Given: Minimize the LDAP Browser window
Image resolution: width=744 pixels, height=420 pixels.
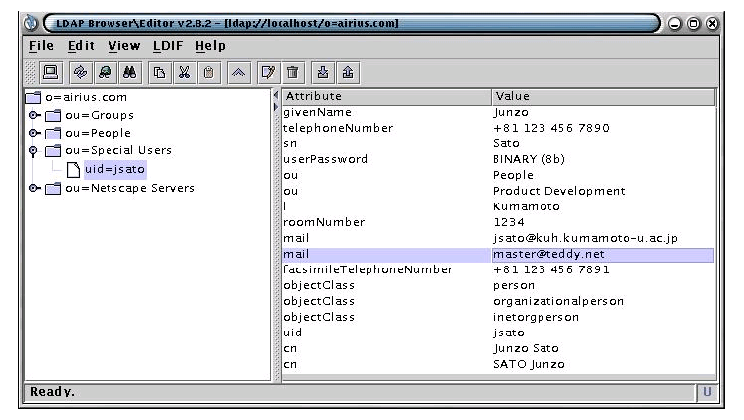Looking at the screenshot, I should tap(674, 23).
